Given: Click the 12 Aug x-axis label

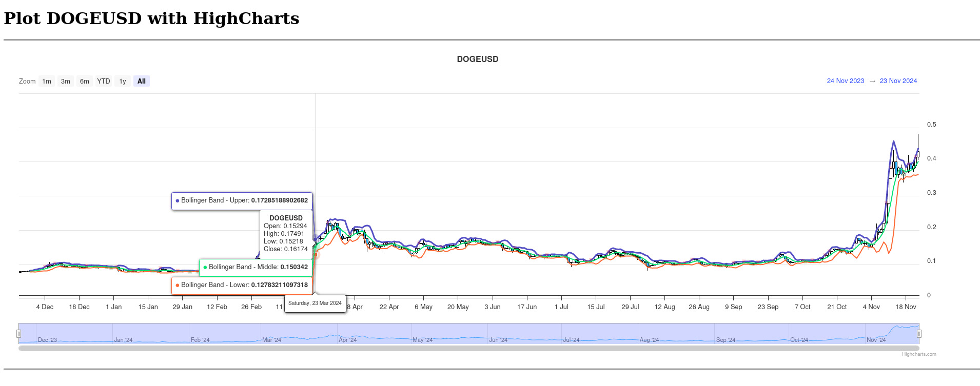Looking at the screenshot, I should (664, 307).
